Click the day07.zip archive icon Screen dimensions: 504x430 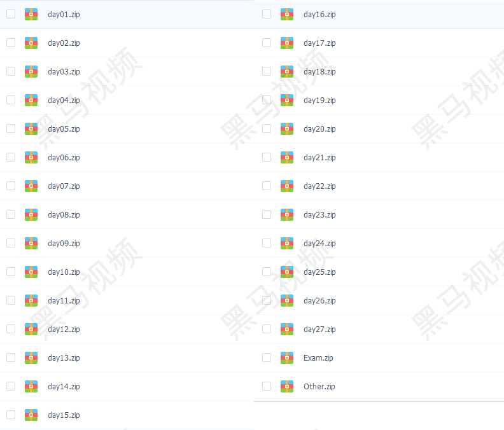point(31,186)
